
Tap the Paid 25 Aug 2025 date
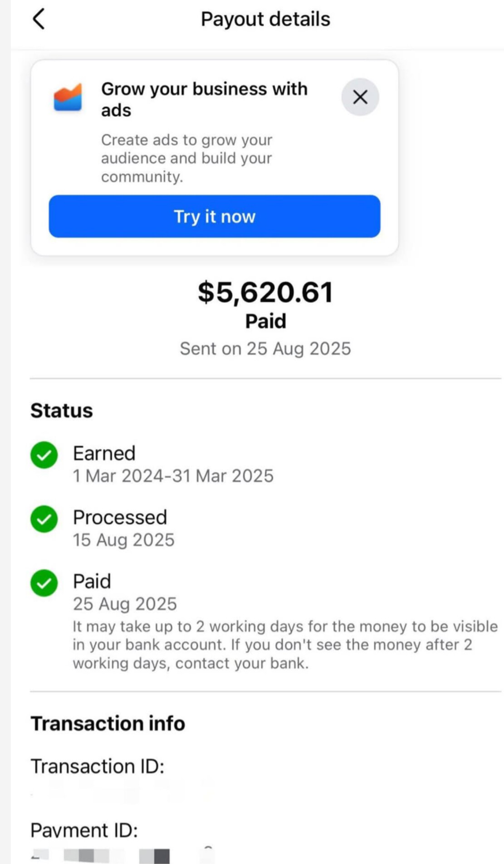coord(125,604)
